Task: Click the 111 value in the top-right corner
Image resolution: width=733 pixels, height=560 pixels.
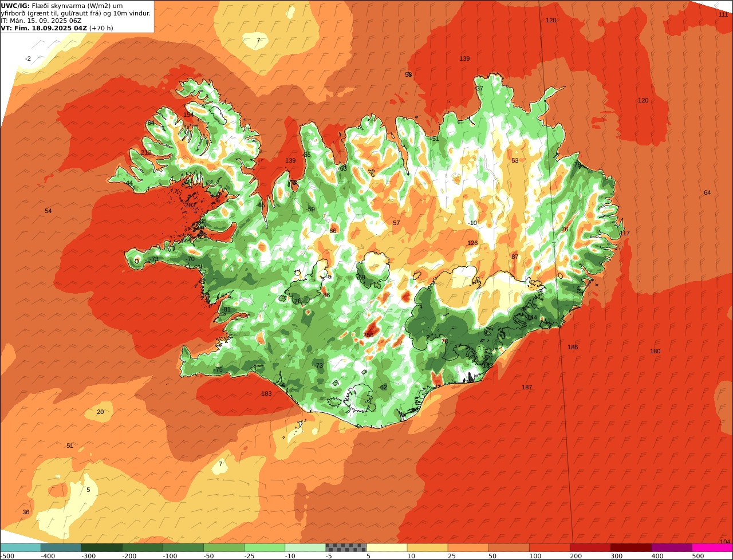Action: tap(723, 14)
